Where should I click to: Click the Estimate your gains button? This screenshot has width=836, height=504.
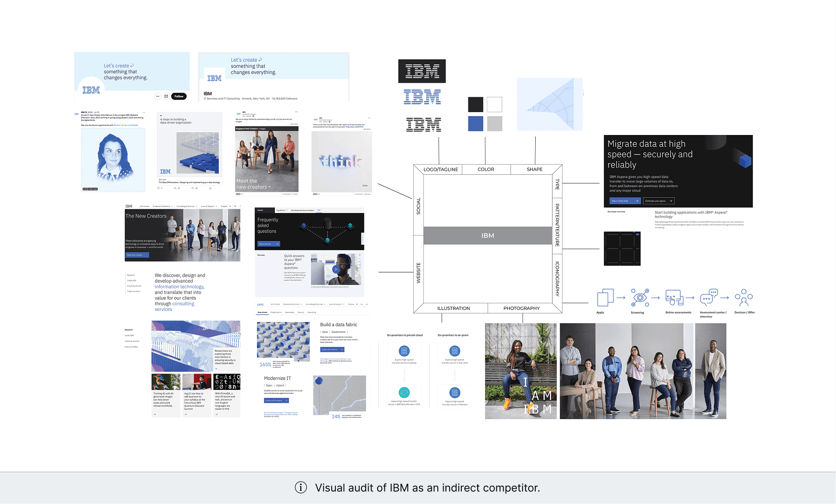[x=659, y=201]
